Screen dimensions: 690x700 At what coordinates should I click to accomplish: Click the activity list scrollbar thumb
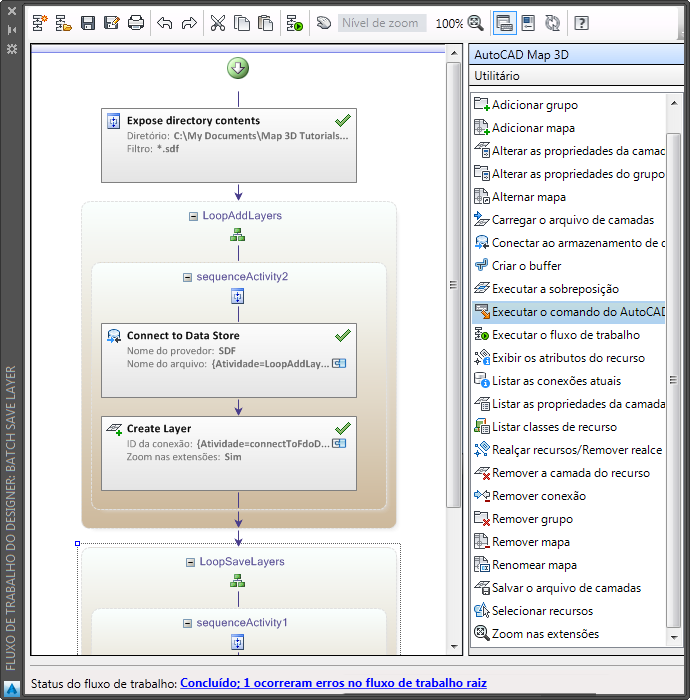click(x=673, y=380)
